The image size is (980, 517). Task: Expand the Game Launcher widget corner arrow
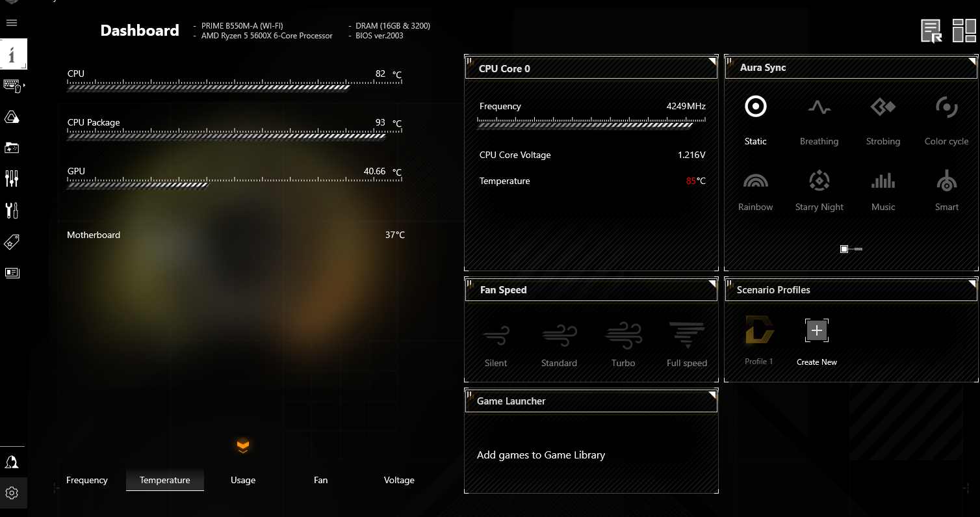712,395
